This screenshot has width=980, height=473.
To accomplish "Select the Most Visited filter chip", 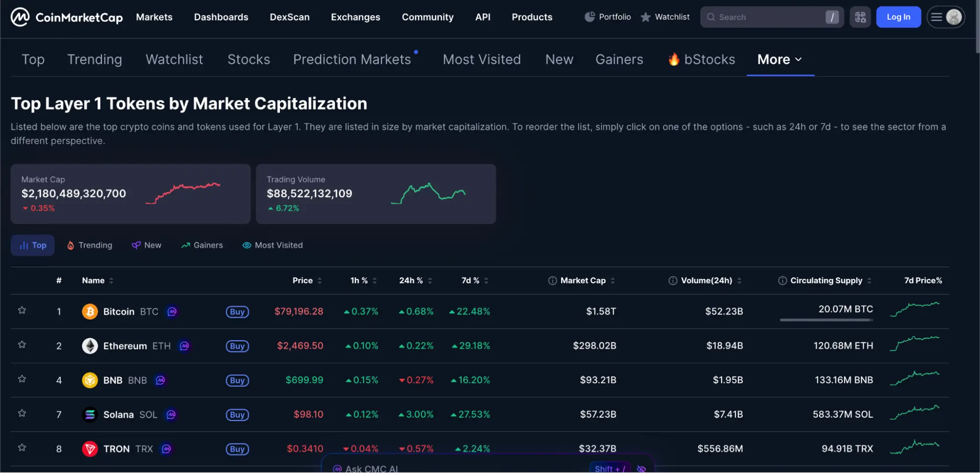I will coord(273,245).
